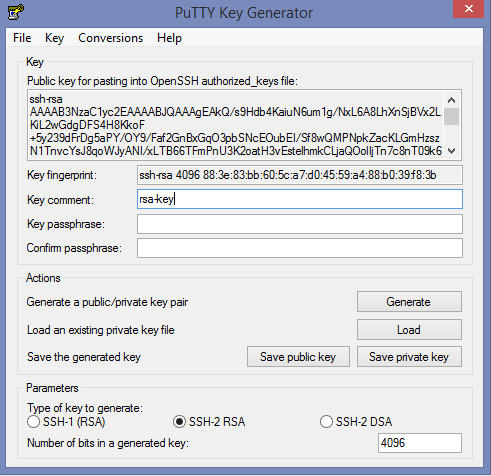Screen dimensions: 491x476
Task: Click the Key passphrase field
Action: tap(300, 224)
